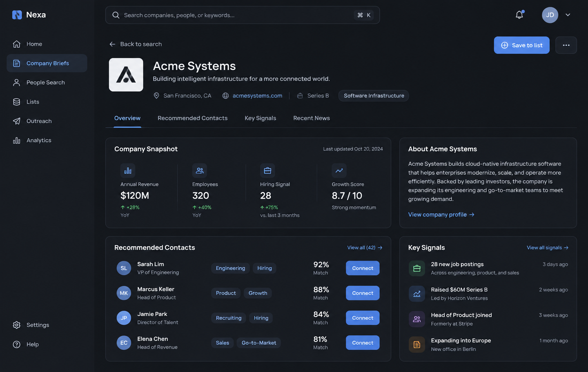Connect with Sarah Lim
The height and width of the screenshot is (372, 588).
click(x=363, y=268)
